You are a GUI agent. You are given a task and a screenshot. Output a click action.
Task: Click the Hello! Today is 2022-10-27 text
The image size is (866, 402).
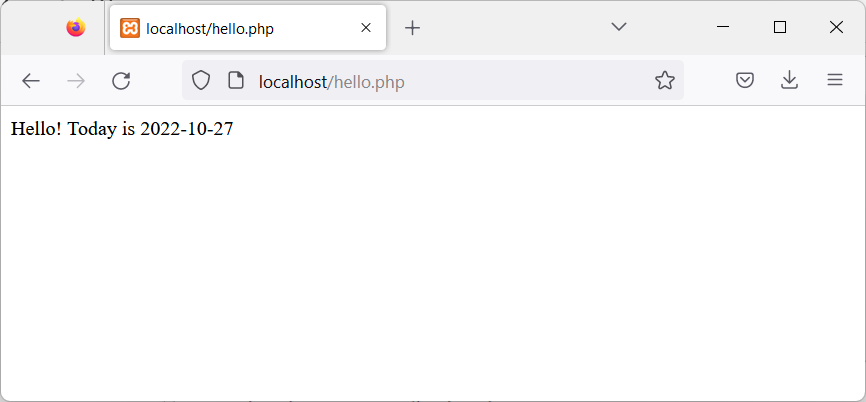tap(122, 129)
